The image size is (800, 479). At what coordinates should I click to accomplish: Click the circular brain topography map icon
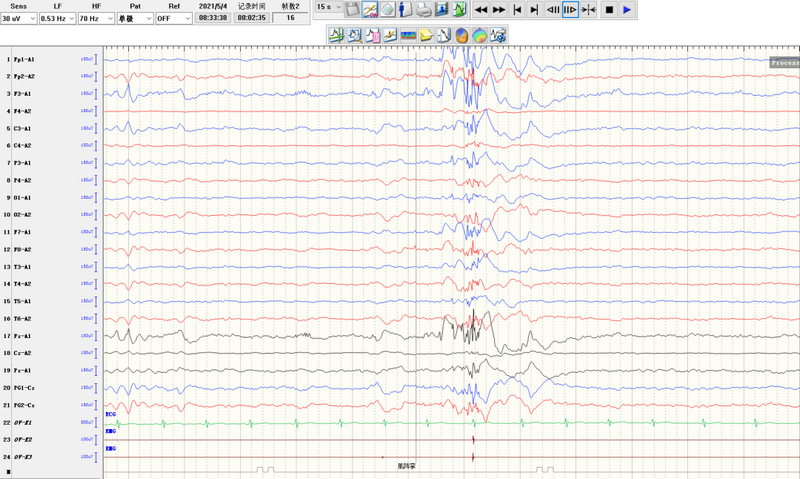tap(480, 35)
